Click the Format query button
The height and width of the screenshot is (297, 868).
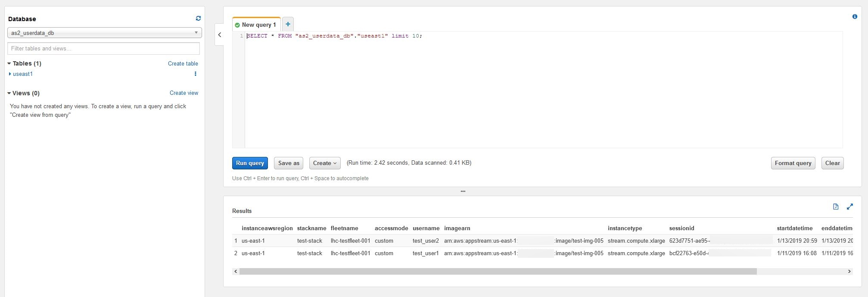pos(793,163)
